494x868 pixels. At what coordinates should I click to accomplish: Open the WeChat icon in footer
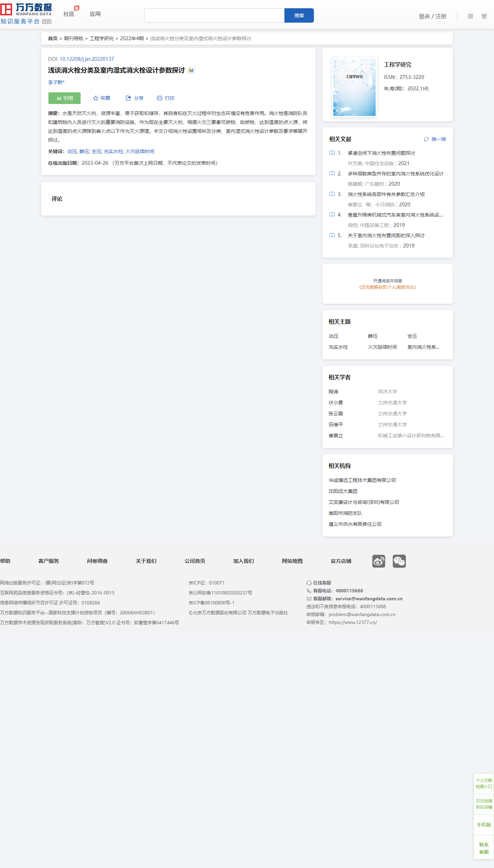(x=399, y=561)
